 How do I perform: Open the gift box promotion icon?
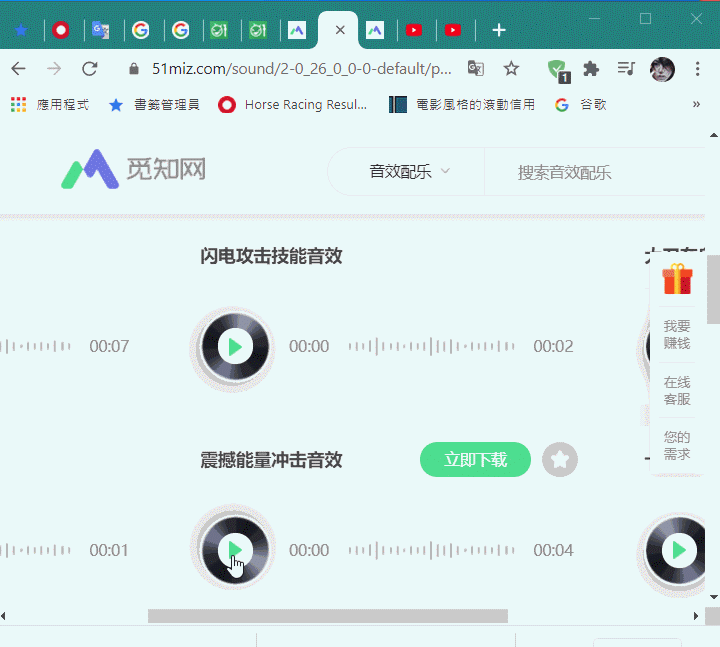[x=677, y=278]
